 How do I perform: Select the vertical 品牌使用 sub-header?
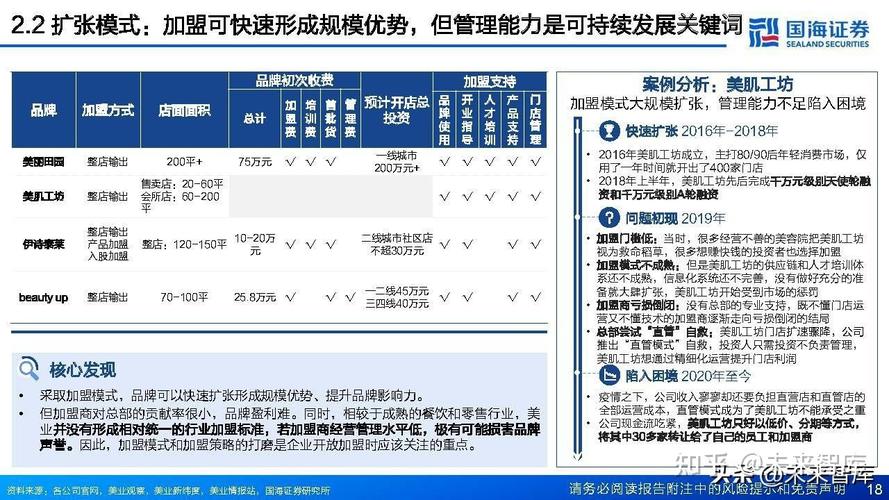[444, 119]
